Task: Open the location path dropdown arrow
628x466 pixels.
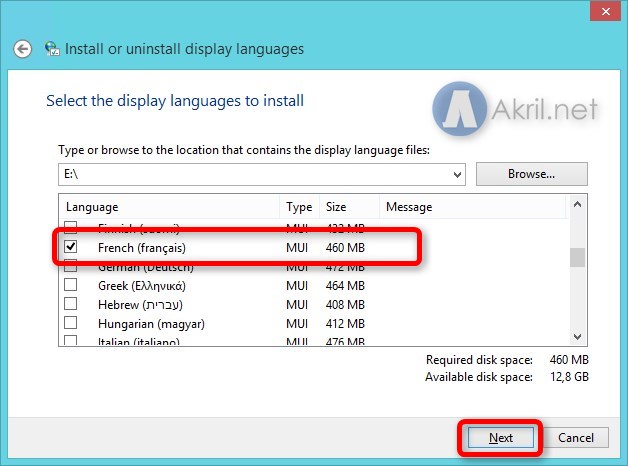Action: 457,175
